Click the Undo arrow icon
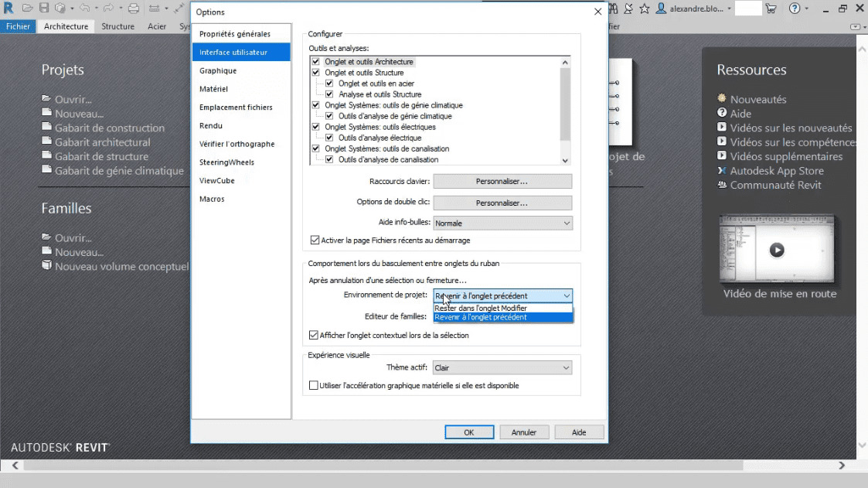Image resolution: width=868 pixels, height=488 pixels. click(84, 9)
